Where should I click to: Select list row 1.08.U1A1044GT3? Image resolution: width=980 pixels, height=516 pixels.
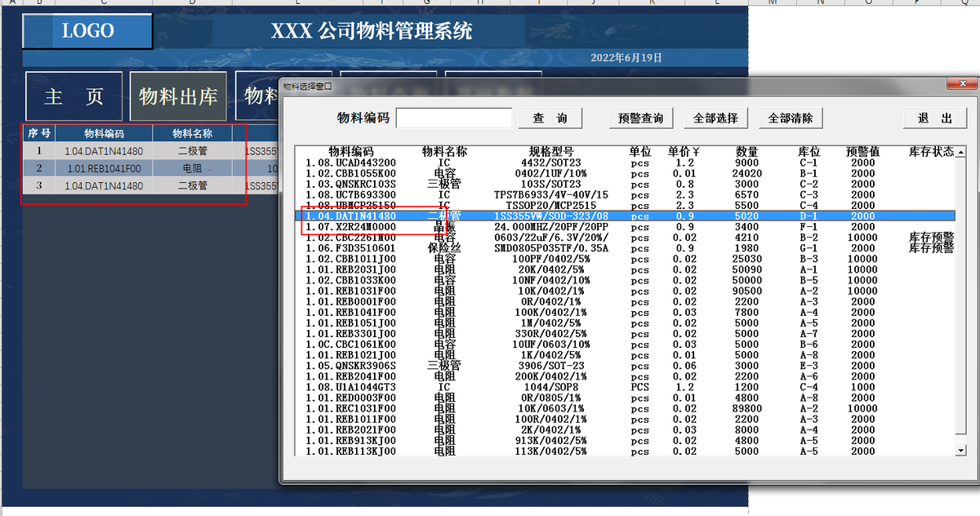pos(625,387)
